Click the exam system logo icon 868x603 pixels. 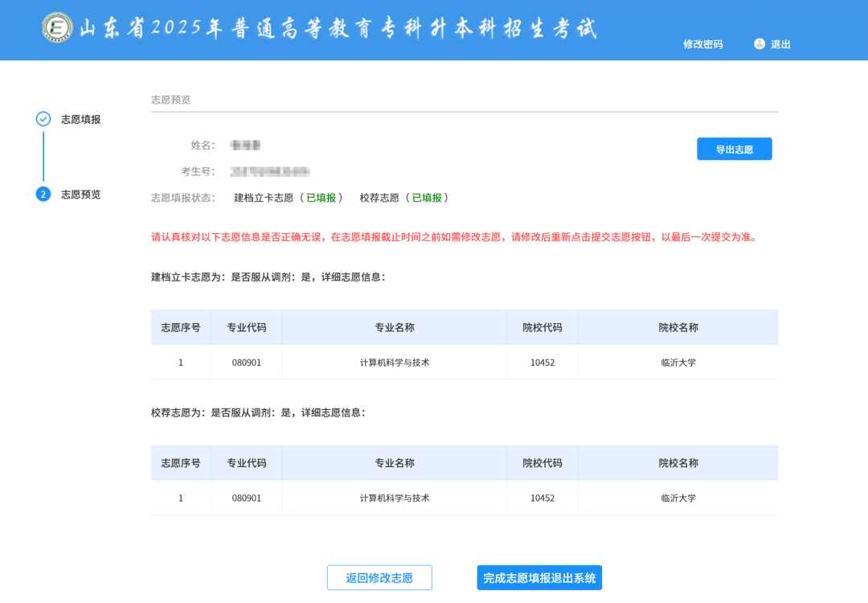click(x=56, y=29)
